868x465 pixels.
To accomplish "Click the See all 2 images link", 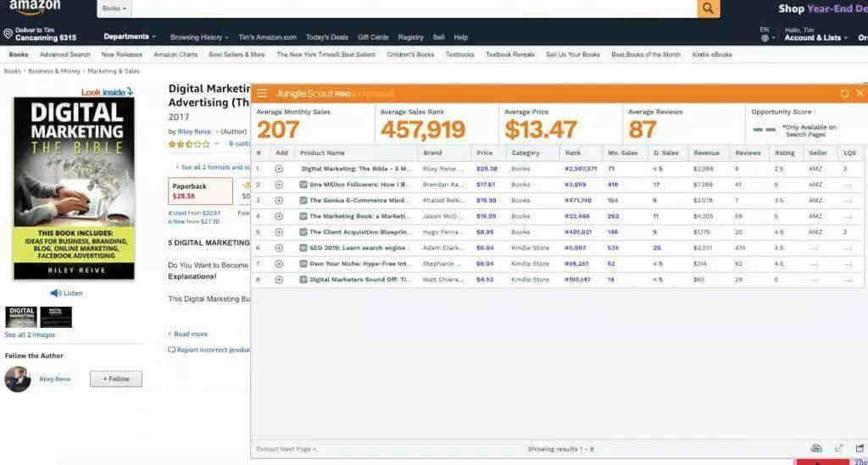I will (30, 335).
